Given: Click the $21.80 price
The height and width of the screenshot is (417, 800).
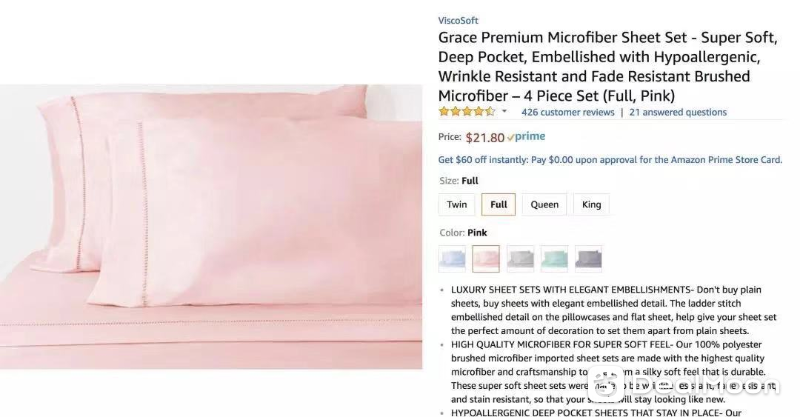Looking at the screenshot, I should point(485,137).
